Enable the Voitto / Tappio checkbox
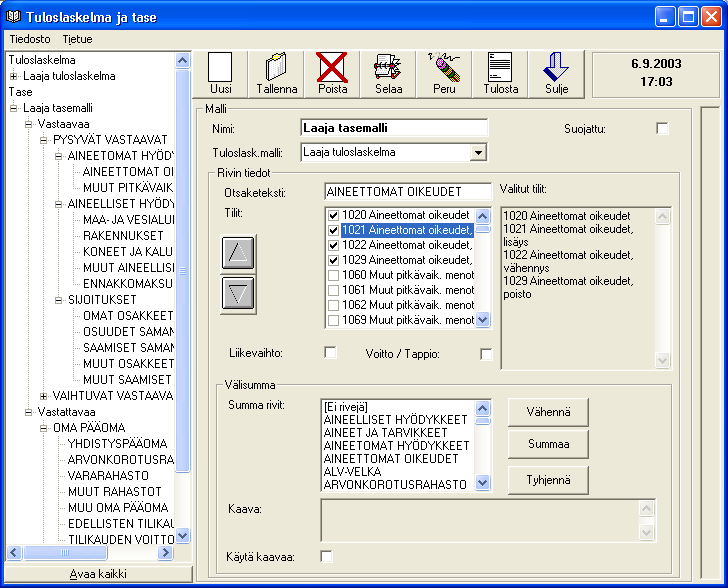This screenshot has height=588, width=728. coord(486,354)
